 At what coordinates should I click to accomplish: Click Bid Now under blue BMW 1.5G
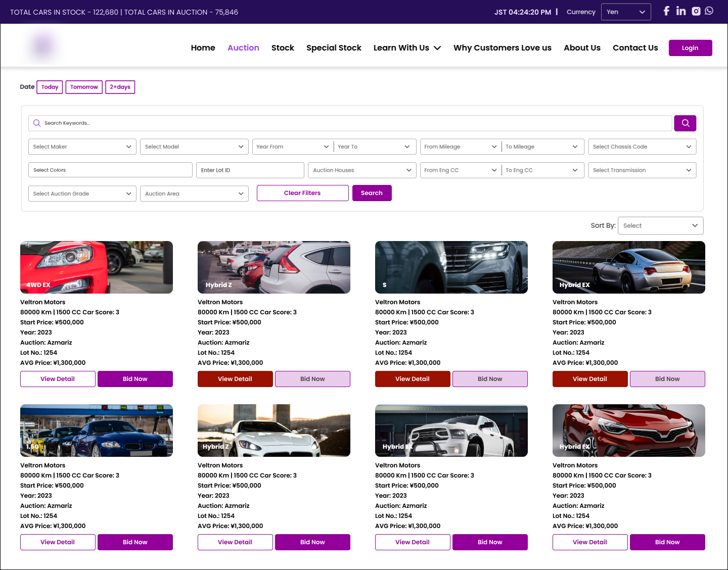(x=135, y=542)
